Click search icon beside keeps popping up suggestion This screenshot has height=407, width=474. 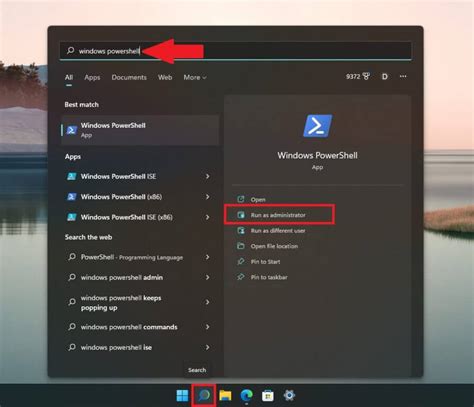click(x=72, y=302)
